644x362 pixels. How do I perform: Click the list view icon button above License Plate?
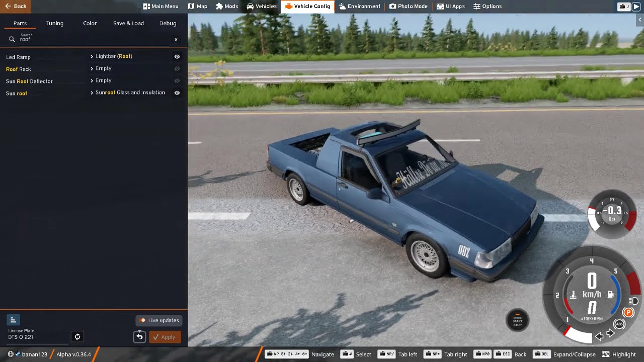(x=13, y=320)
